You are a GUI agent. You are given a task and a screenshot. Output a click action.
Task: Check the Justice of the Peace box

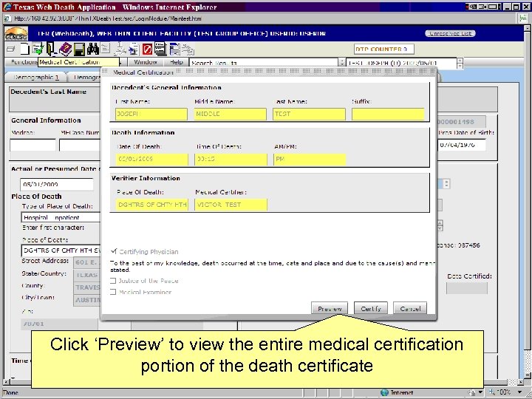tap(113, 281)
